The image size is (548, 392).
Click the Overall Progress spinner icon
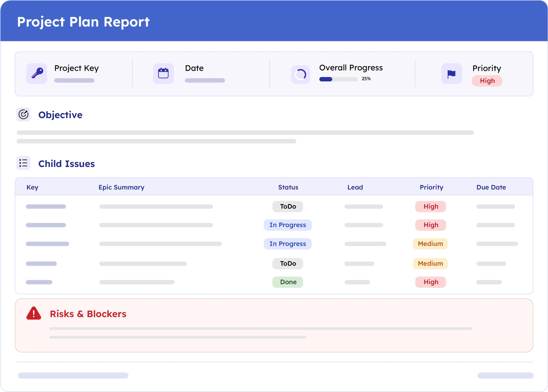point(301,75)
